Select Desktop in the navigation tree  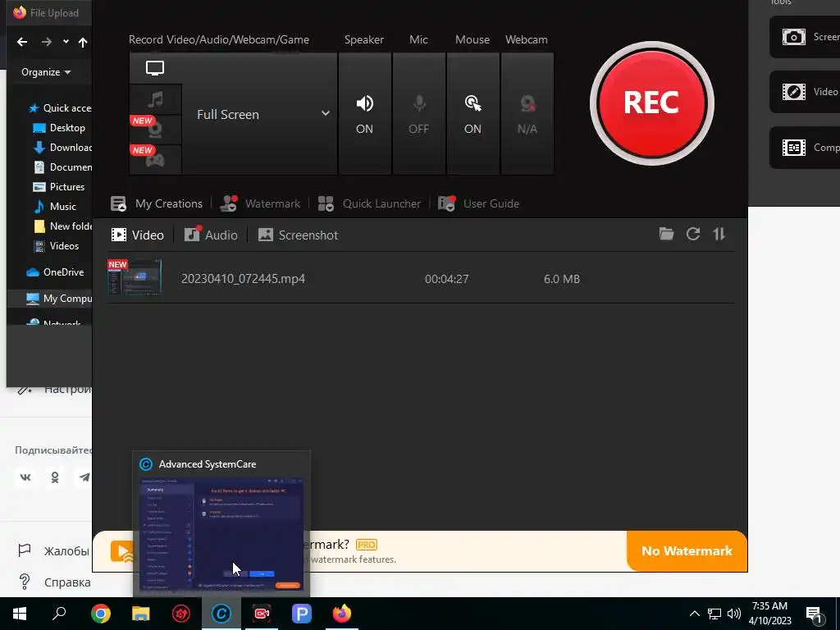coord(59,128)
